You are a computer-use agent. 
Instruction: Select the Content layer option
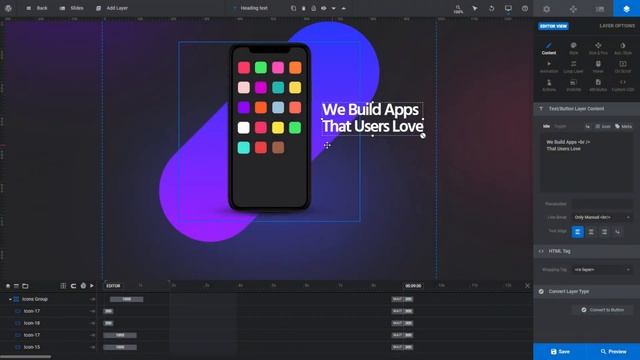[549, 48]
